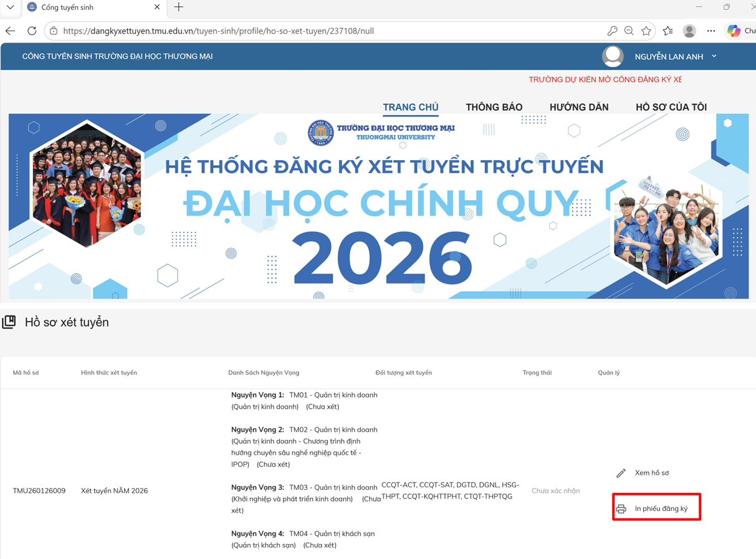Open the HƯỚNG DẪN menu
This screenshot has width=756, height=559.
coord(579,107)
